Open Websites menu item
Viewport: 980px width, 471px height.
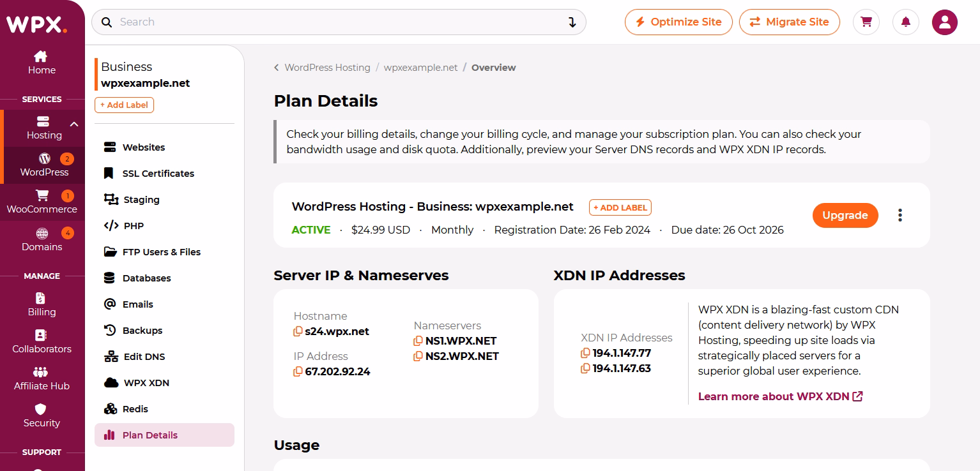164,147
